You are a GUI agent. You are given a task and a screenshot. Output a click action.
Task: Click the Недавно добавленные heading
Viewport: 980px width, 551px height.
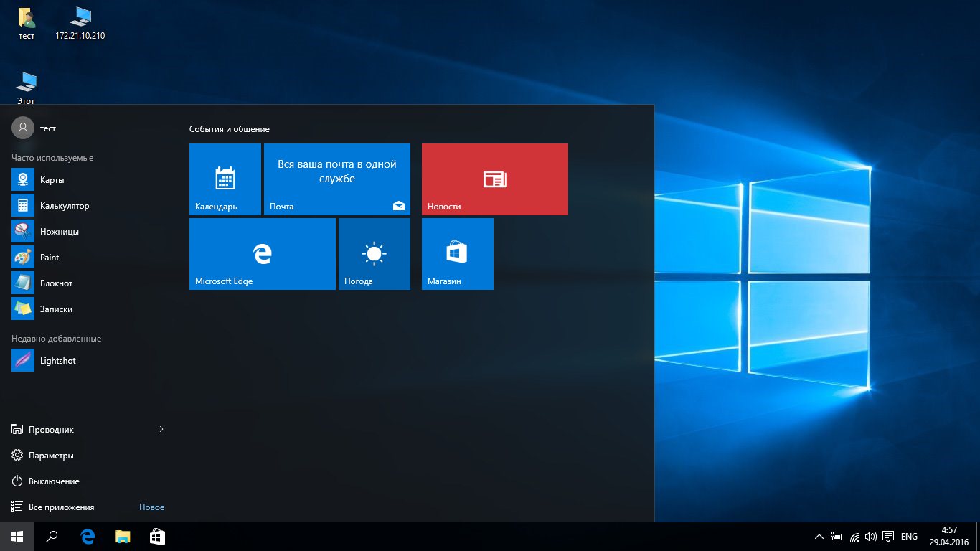click(x=56, y=339)
